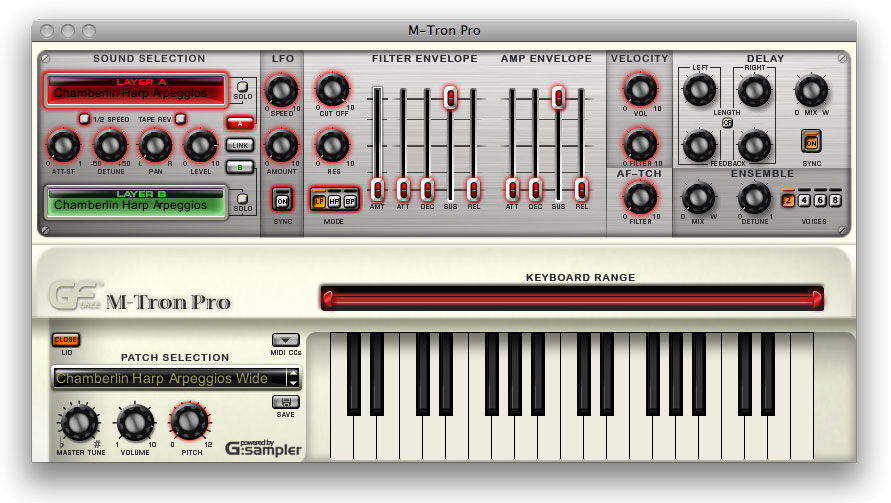Toggle Layer B Solo
This screenshot has width=891, height=503.
242,198
